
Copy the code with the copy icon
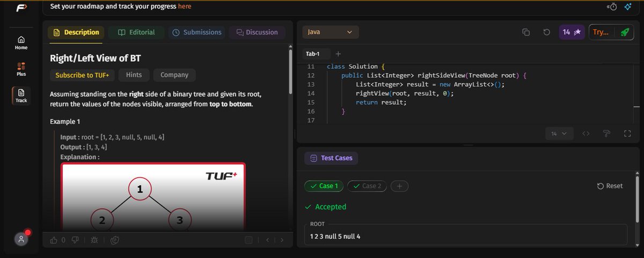tap(526, 32)
